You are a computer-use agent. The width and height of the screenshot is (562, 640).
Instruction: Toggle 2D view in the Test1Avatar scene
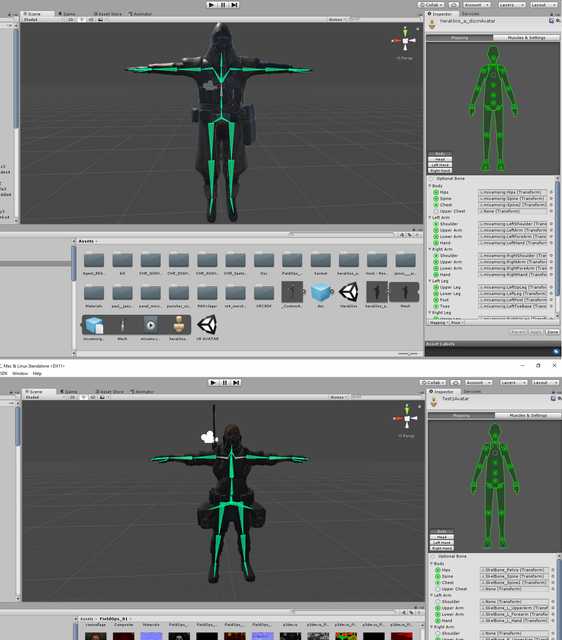[72, 397]
